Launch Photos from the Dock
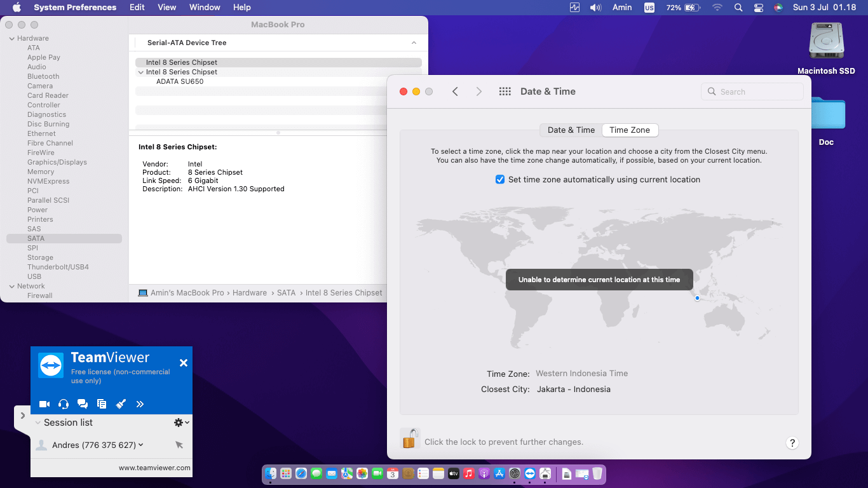 [x=362, y=473]
